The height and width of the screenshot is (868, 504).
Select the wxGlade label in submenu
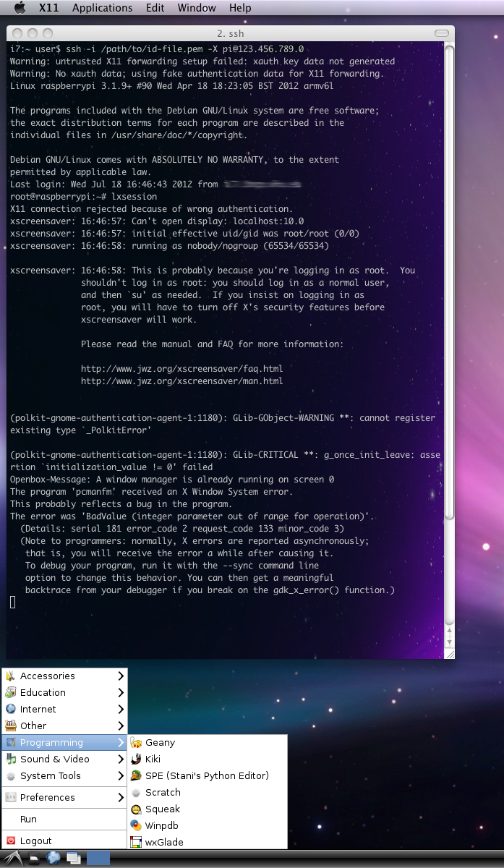pyautogui.click(x=164, y=842)
